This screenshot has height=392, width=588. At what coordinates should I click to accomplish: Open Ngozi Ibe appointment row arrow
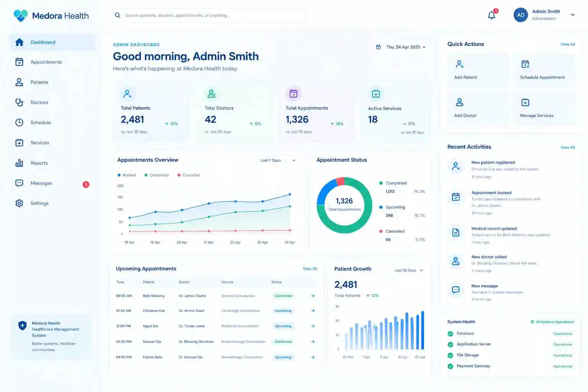click(313, 326)
